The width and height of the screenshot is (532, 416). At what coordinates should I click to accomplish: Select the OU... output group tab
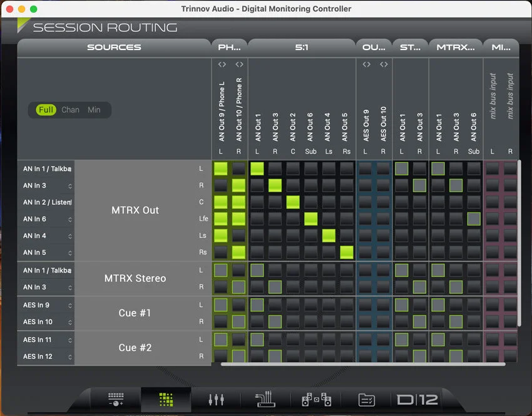(374, 47)
